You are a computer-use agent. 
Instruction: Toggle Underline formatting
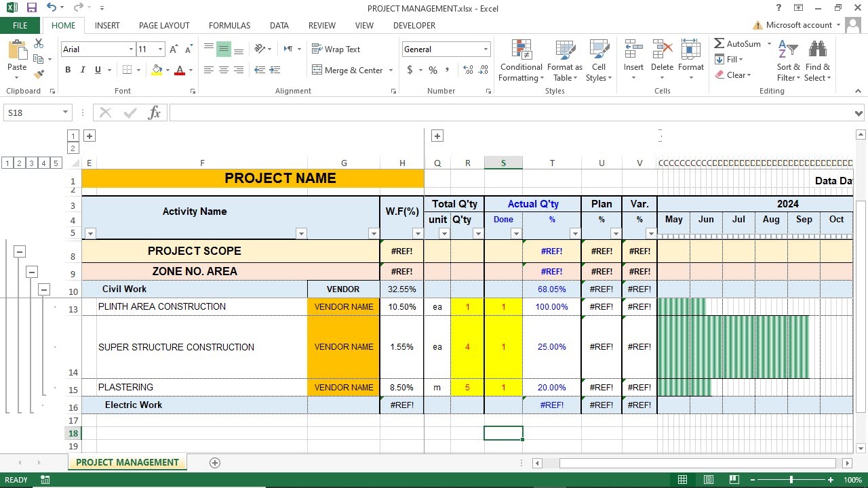(x=98, y=70)
